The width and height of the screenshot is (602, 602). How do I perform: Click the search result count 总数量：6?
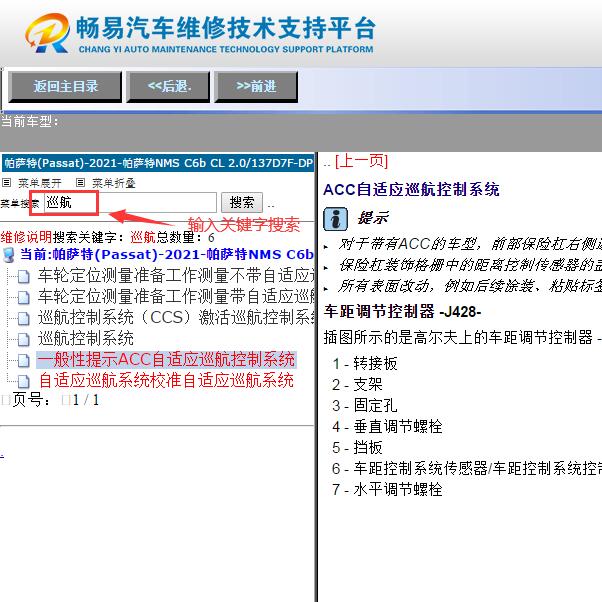click(x=185, y=238)
